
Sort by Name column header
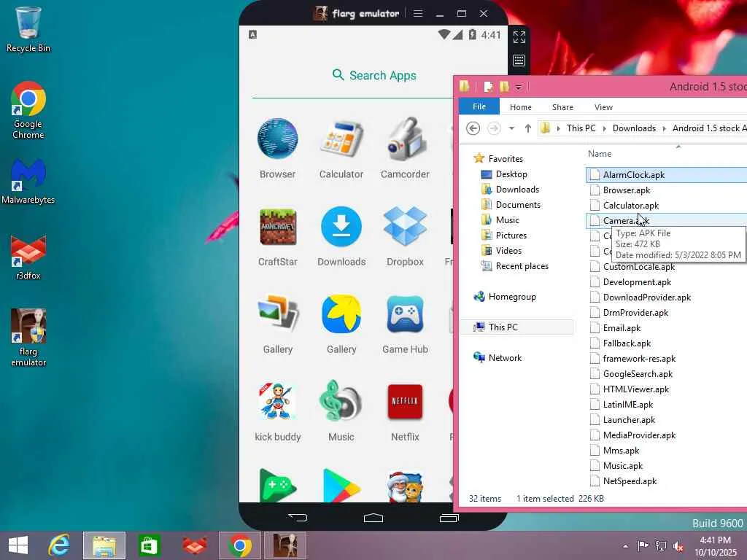coord(600,154)
